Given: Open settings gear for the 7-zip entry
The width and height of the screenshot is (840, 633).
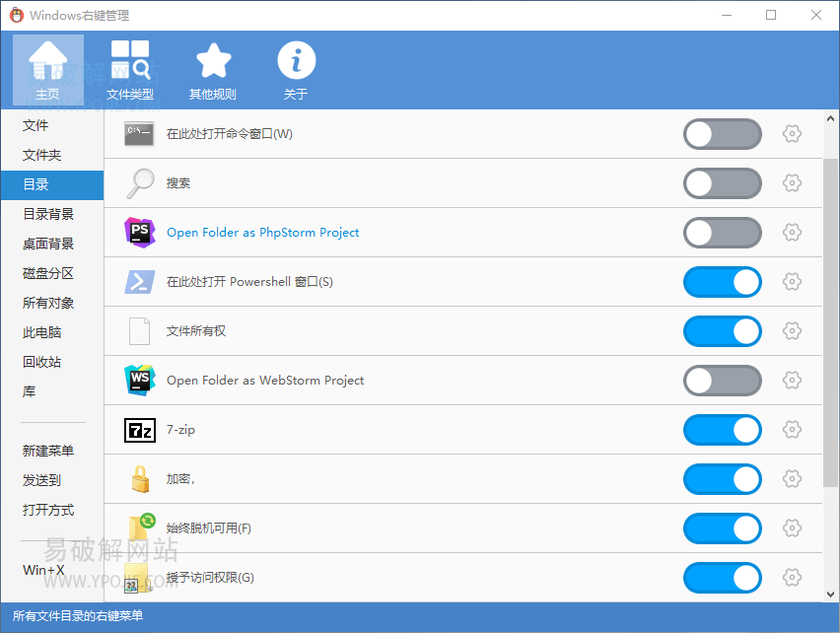Looking at the screenshot, I should (x=792, y=430).
